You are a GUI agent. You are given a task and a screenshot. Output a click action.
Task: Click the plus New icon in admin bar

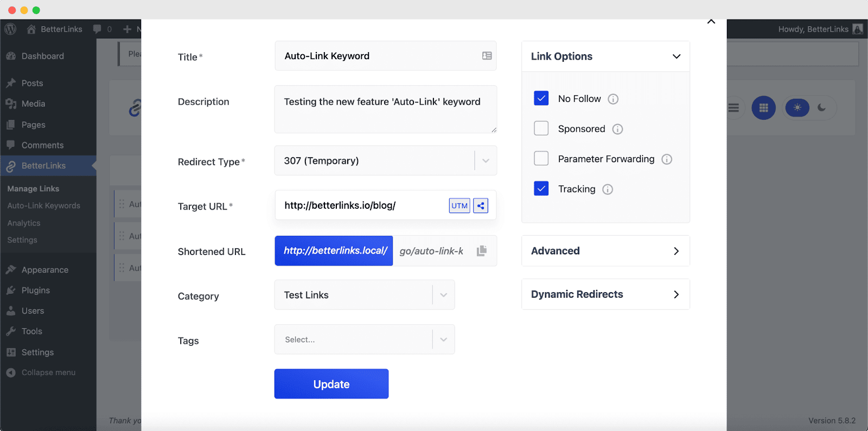[x=127, y=29]
